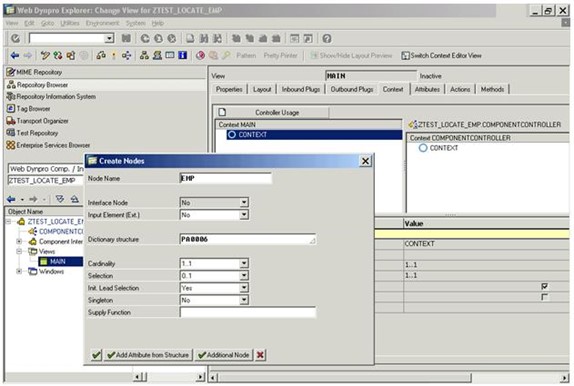Click the Dictionary structure input field
Screen dimensions: 574x386
[248, 239]
